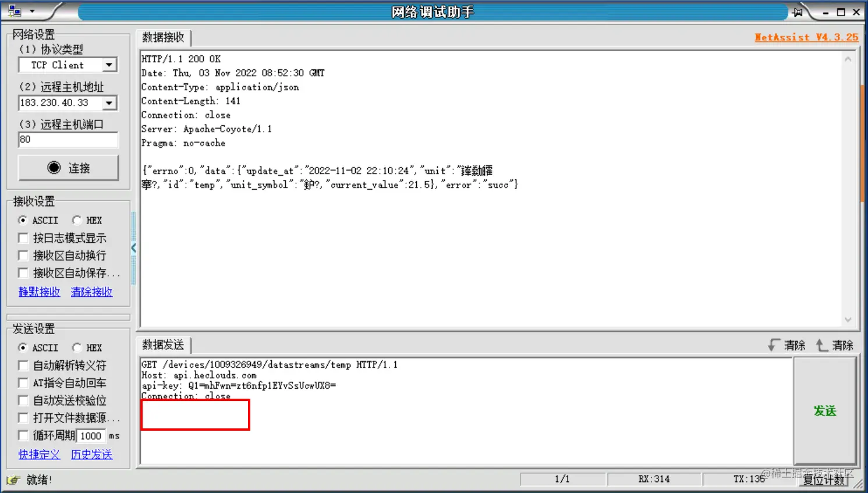Click the Server: Apache-Coyote/1.1 line
Image resolution: width=868 pixels, height=493 pixels.
click(x=207, y=129)
